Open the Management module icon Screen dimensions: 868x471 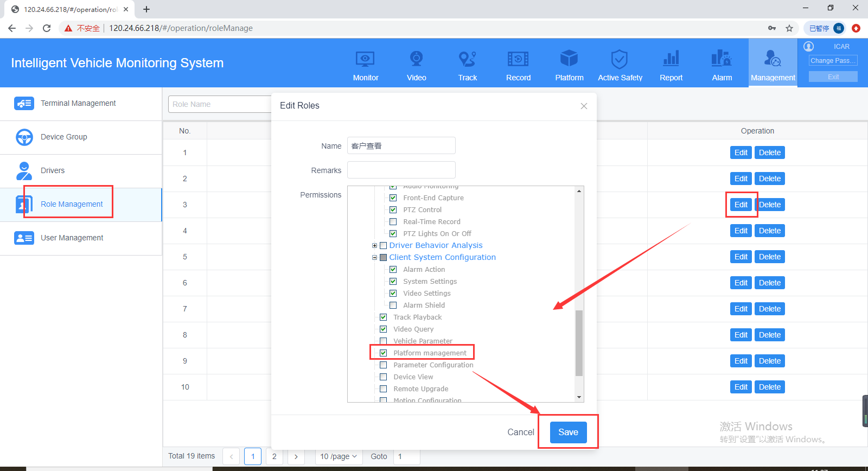(773, 58)
